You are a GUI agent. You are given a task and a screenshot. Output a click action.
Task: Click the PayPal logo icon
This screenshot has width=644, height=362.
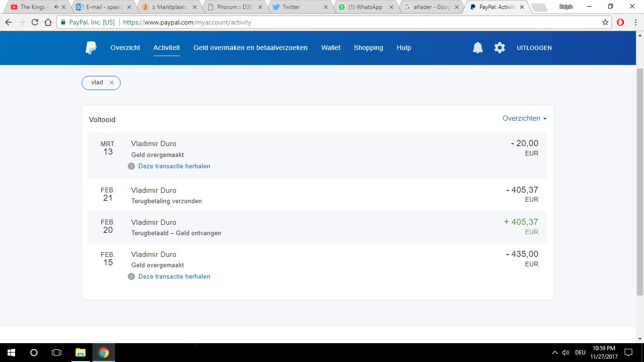pos(91,48)
